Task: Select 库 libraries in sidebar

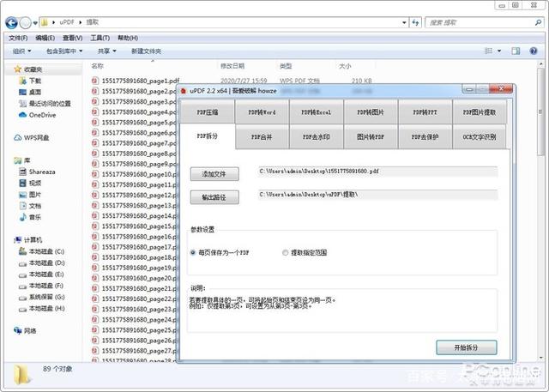Action: pos(22,160)
